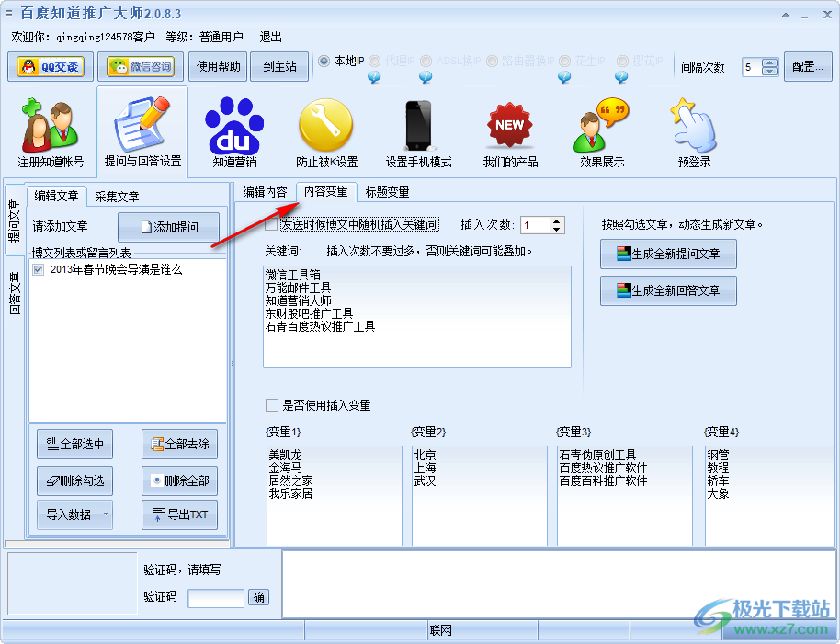Image resolution: width=840 pixels, height=644 pixels.
Task: Switch to 编辑文章 tab
Action: (x=56, y=196)
